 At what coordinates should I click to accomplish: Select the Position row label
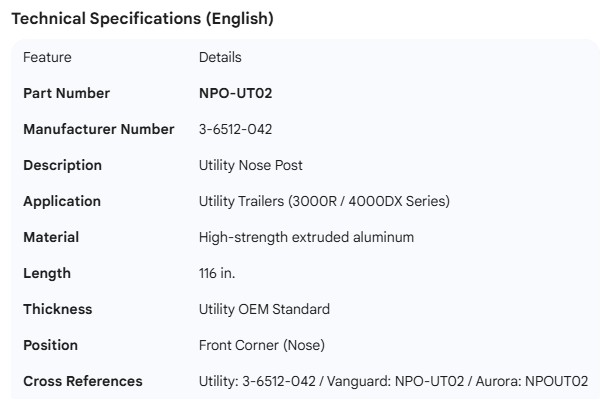point(51,346)
